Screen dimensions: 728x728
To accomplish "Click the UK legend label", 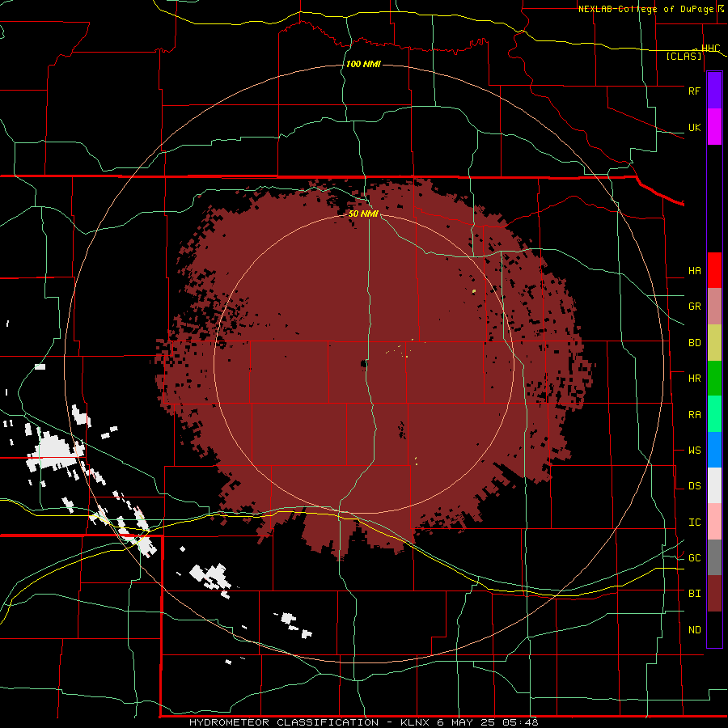I will click(x=694, y=127).
